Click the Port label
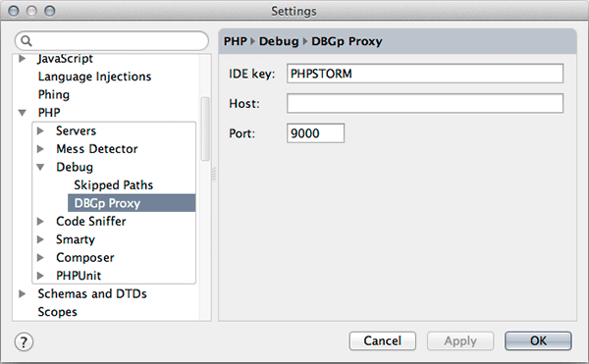This screenshot has width=589, height=364. click(x=241, y=133)
